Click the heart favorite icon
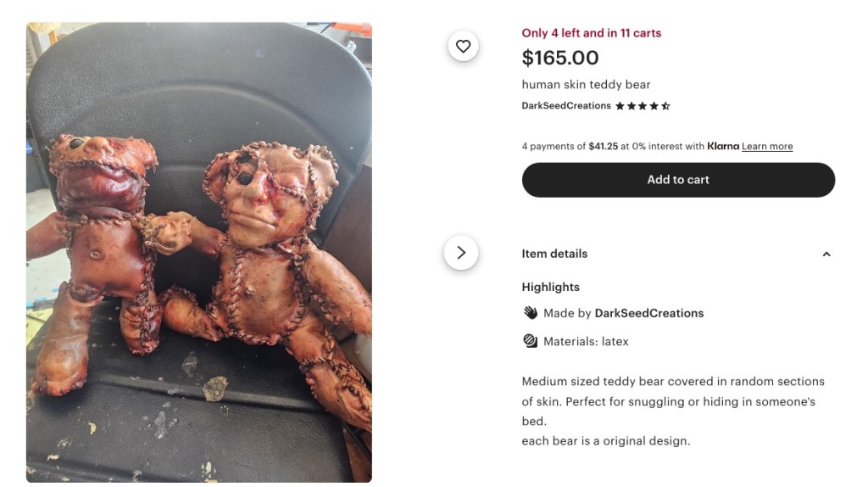The image size is (868, 487). 463,46
